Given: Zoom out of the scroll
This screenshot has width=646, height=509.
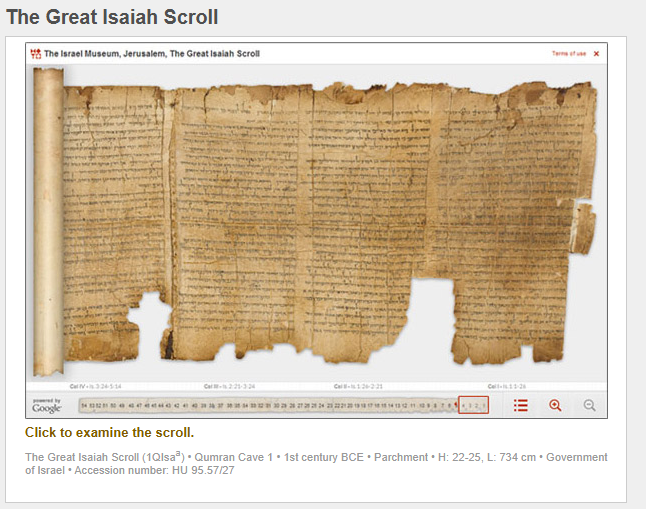Looking at the screenshot, I should (590, 406).
